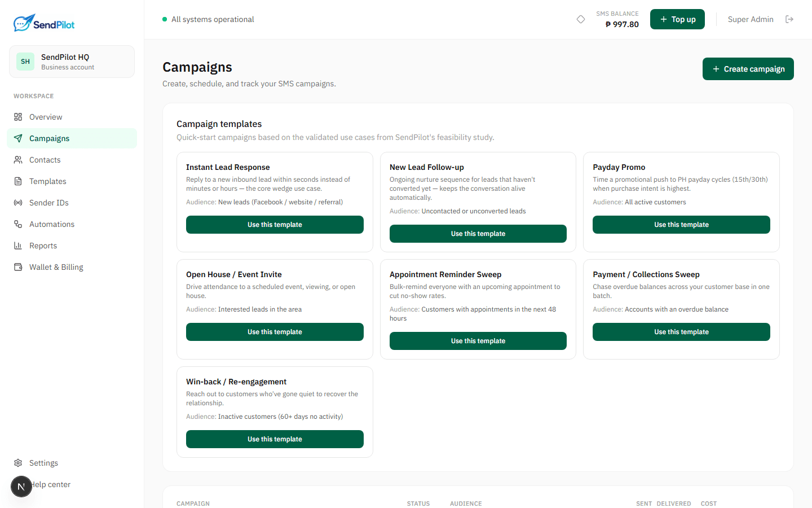
Task: Open Automations section
Action: click(72, 224)
